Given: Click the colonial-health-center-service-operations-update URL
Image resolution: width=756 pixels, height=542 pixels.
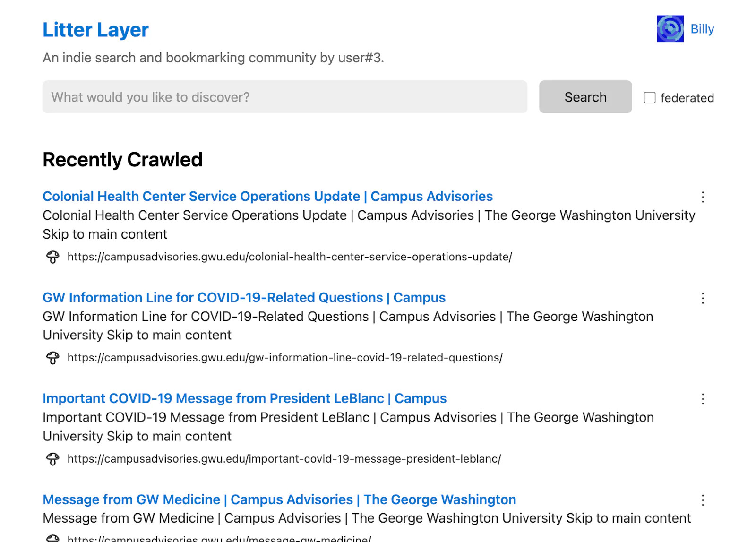Looking at the screenshot, I should [x=290, y=257].
